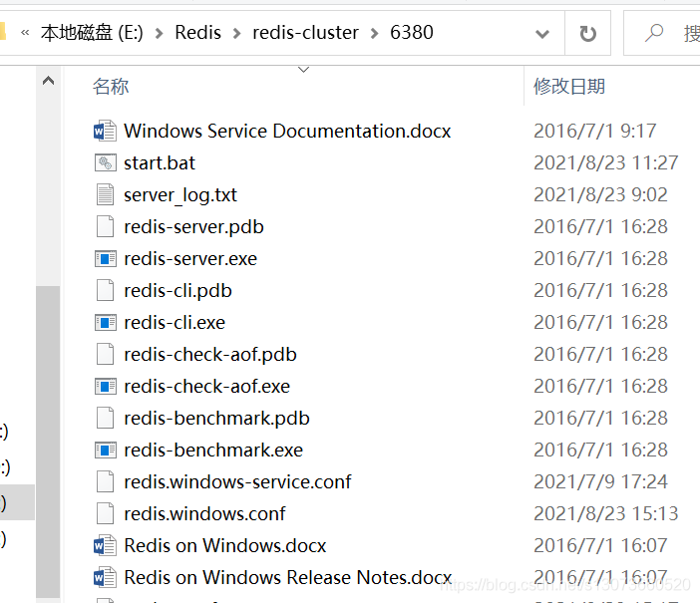Expand the chevron after Redis in the path
700x603 pixels.
(x=236, y=33)
